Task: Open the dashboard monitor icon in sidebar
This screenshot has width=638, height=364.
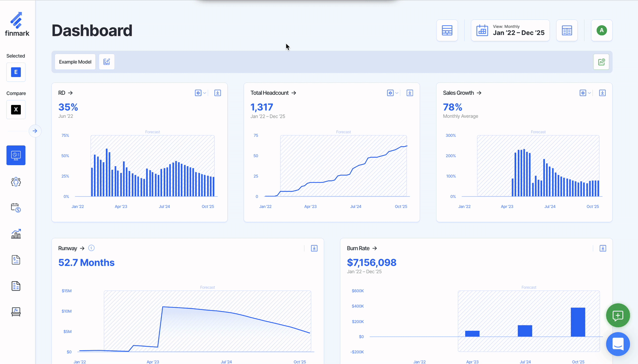Action: pyautogui.click(x=16, y=155)
